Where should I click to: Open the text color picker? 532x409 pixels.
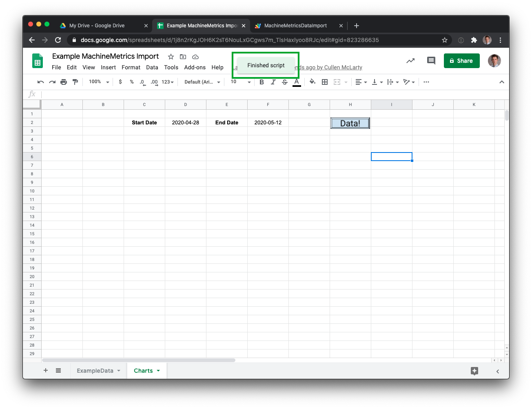coord(297,82)
